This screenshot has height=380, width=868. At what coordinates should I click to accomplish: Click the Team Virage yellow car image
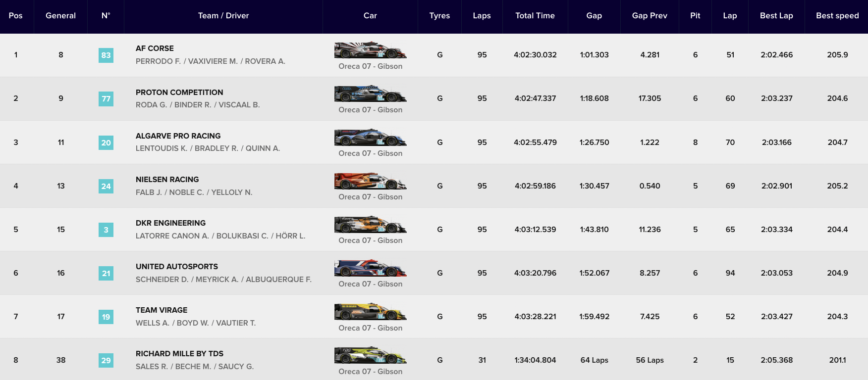371,312
